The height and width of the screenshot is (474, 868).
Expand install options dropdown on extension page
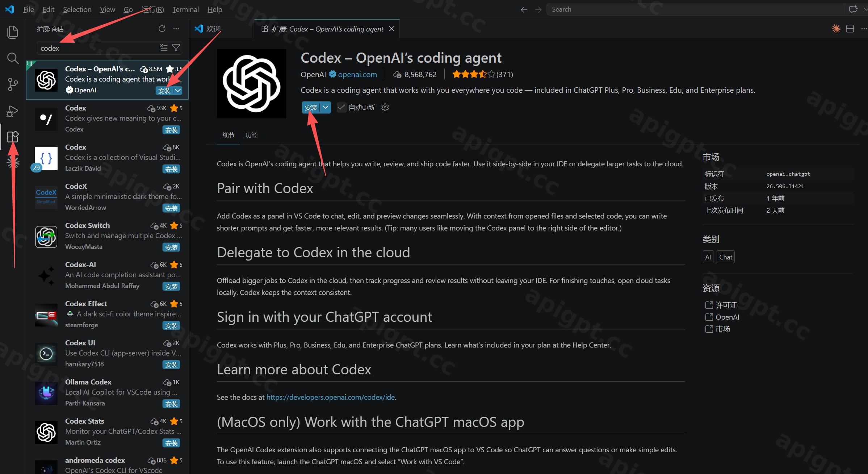click(326, 107)
